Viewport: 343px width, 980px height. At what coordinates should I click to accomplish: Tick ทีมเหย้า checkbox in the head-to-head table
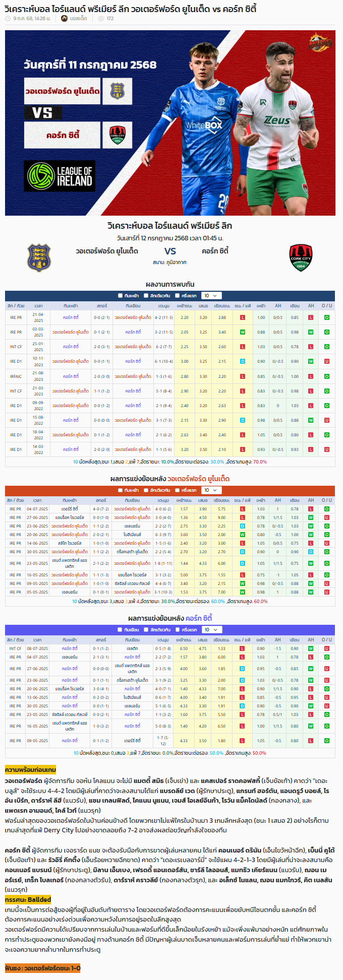(120, 296)
